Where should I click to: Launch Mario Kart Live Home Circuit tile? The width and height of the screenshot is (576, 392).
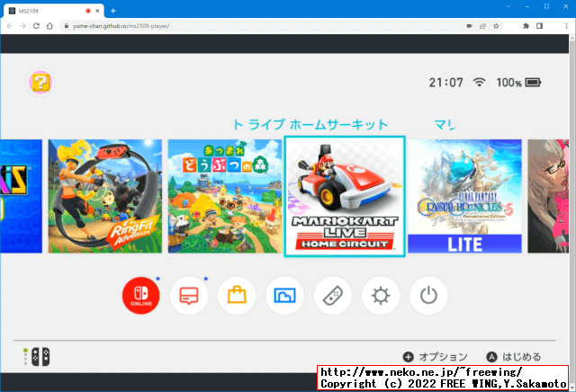click(x=345, y=196)
